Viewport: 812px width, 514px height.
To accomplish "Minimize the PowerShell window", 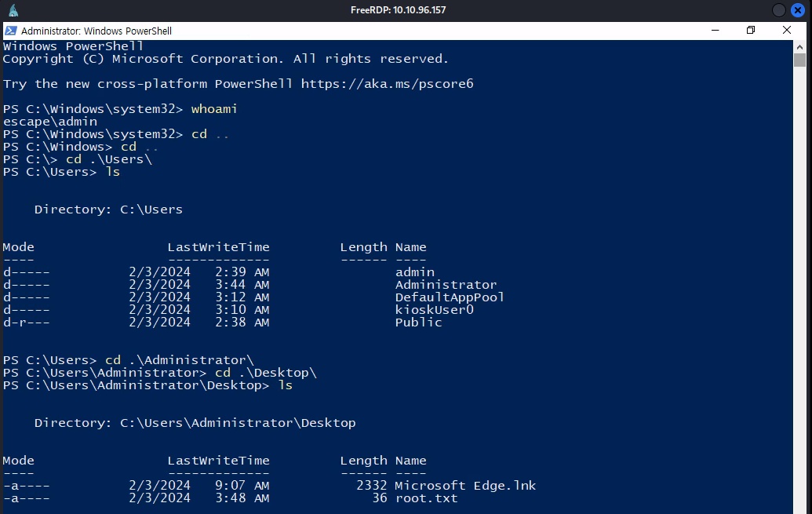I will coord(716,31).
